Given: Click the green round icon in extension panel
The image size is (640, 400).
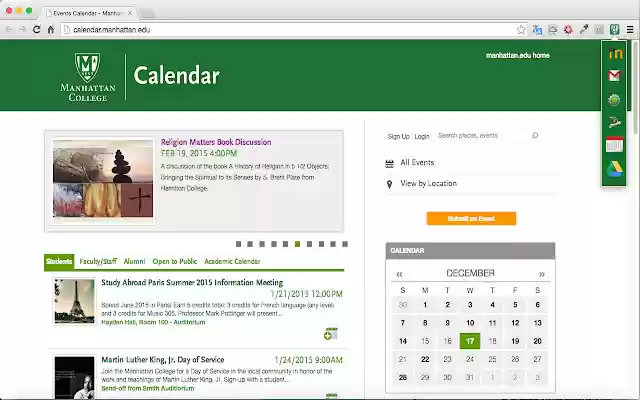Looking at the screenshot, I should click(x=614, y=100).
